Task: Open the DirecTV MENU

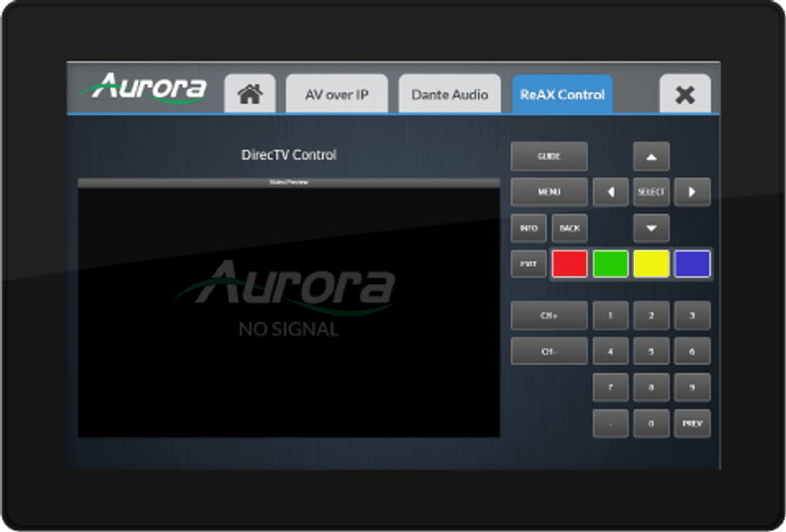Action: pyautogui.click(x=549, y=192)
